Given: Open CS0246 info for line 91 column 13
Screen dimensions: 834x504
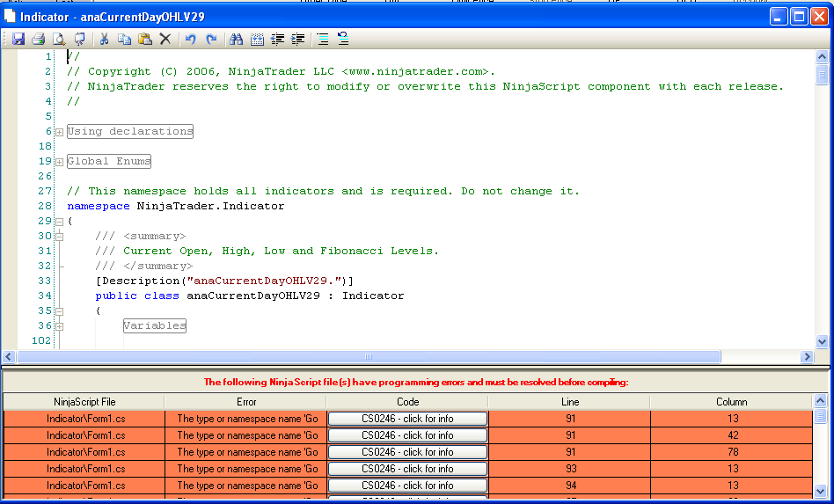Looking at the screenshot, I should (407, 419).
